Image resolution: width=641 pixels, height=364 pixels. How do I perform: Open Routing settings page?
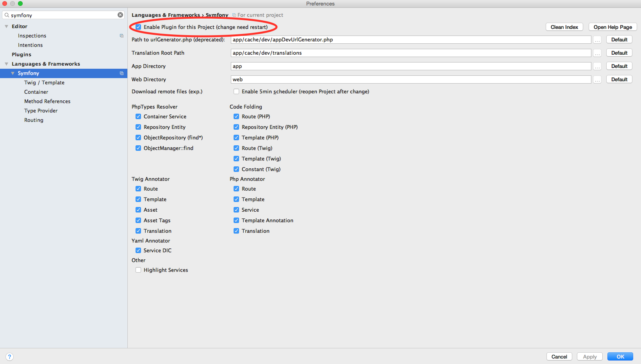coord(34,120)
